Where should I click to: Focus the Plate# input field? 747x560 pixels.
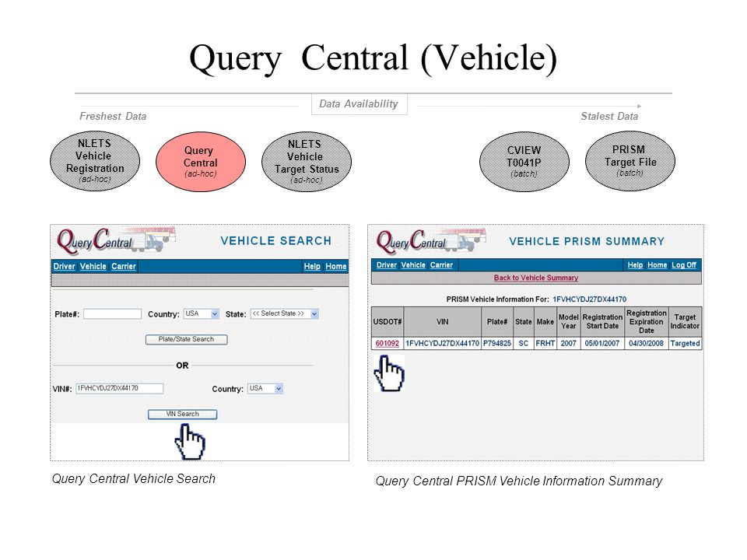click(112, 313)
